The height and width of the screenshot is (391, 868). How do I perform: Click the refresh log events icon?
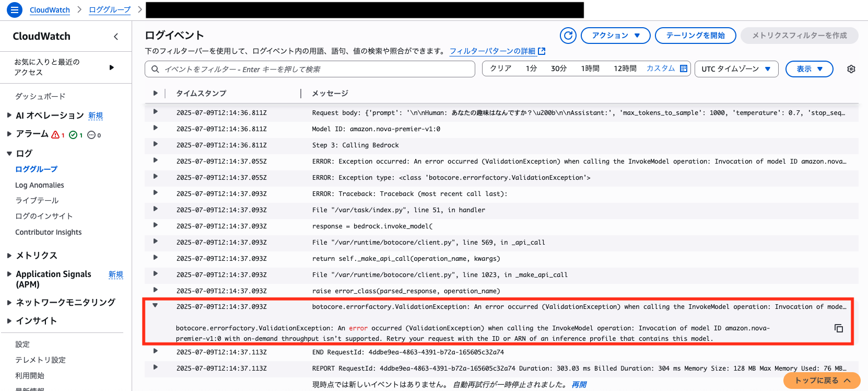568,36
